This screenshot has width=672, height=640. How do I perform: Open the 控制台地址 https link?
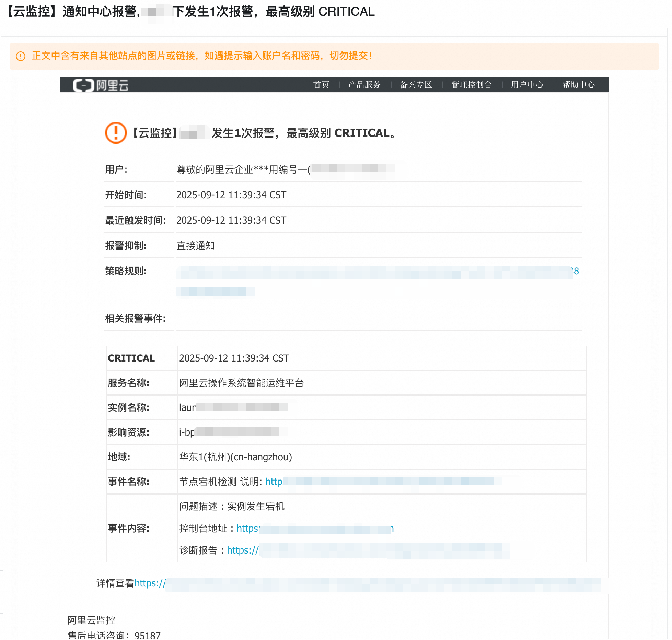pos(315,529)
